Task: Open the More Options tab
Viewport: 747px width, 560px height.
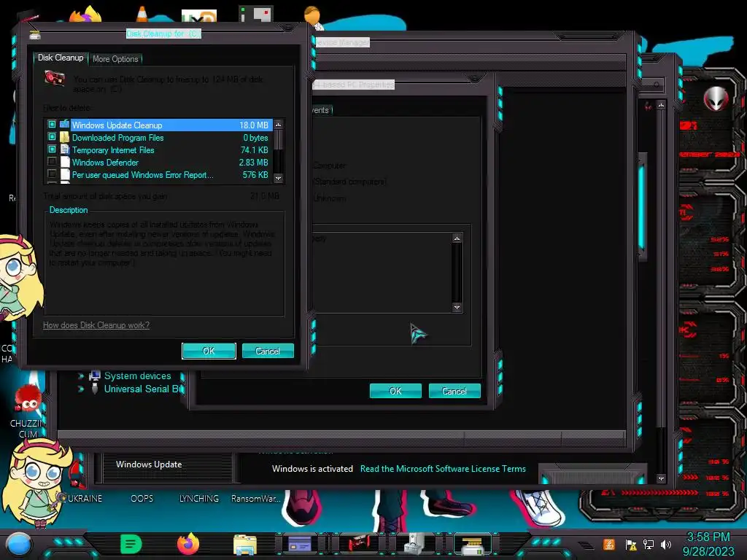Action: tap(115, 59)
